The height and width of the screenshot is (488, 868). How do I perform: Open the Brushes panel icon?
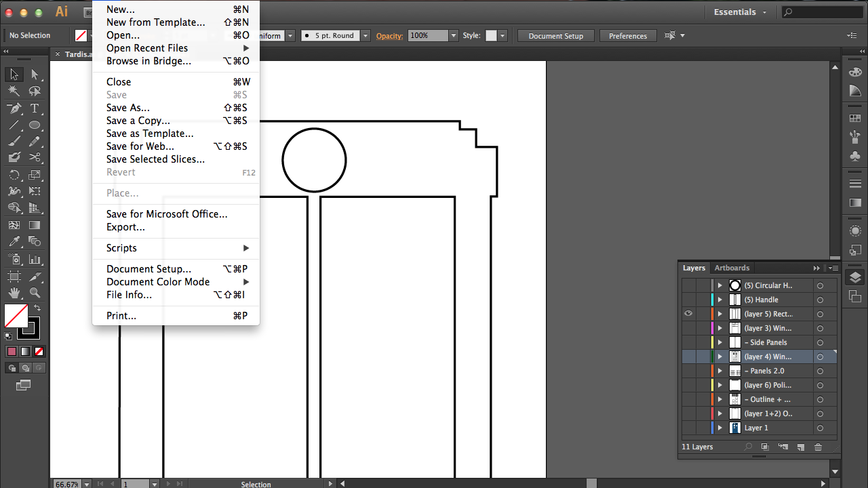[855, 138]
